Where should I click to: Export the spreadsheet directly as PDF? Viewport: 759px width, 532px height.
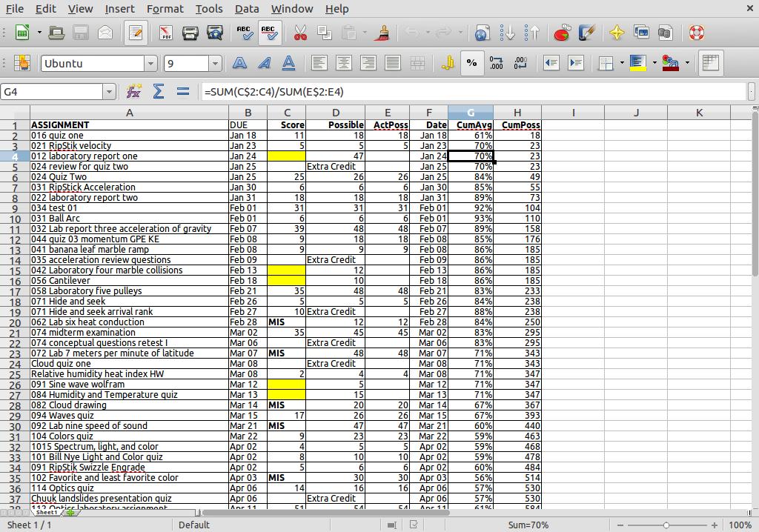[165, 33]
